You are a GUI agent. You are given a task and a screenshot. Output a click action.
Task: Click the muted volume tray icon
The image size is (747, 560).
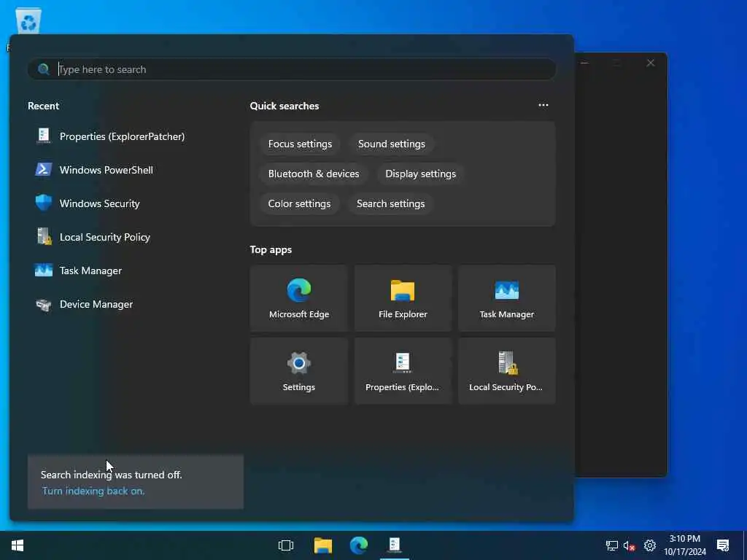[630, 545]
